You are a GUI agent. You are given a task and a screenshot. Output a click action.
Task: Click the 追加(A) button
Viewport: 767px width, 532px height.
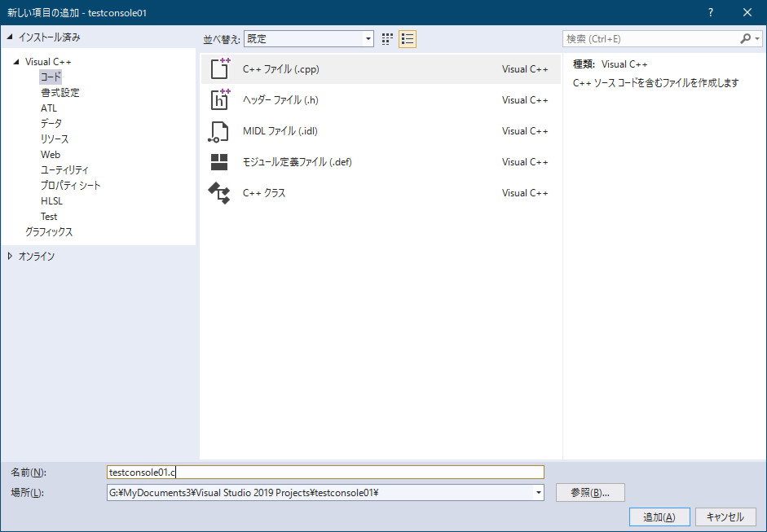[659, 517]
